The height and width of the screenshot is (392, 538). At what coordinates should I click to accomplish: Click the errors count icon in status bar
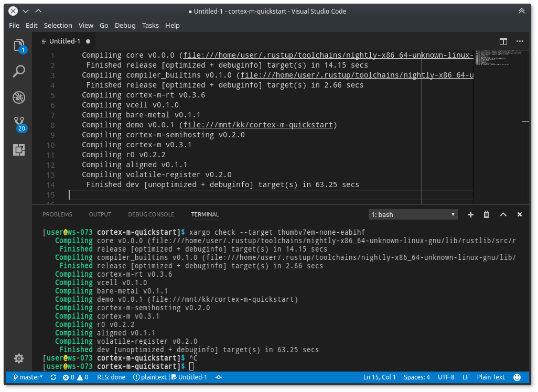[x=68, y=377]
